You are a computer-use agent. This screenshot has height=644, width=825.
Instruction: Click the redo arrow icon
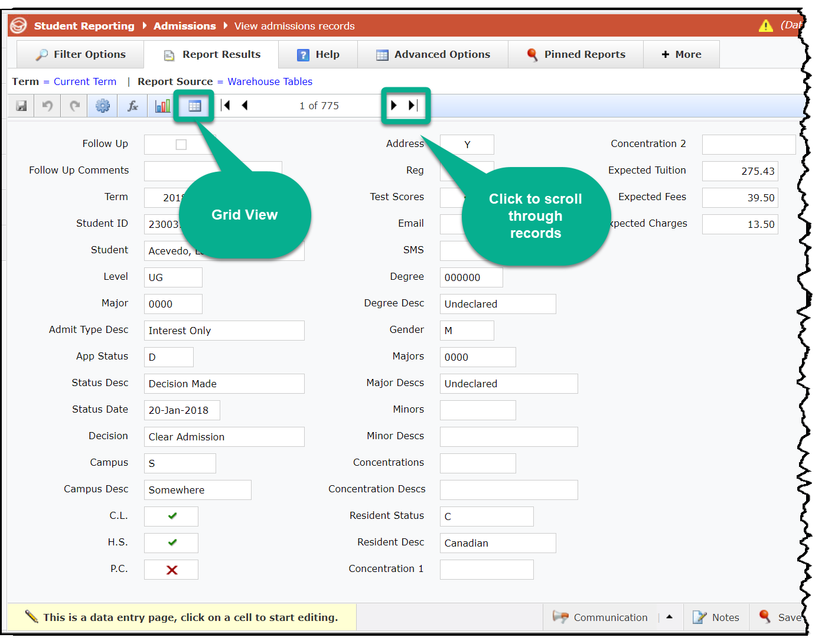(74, 106)
